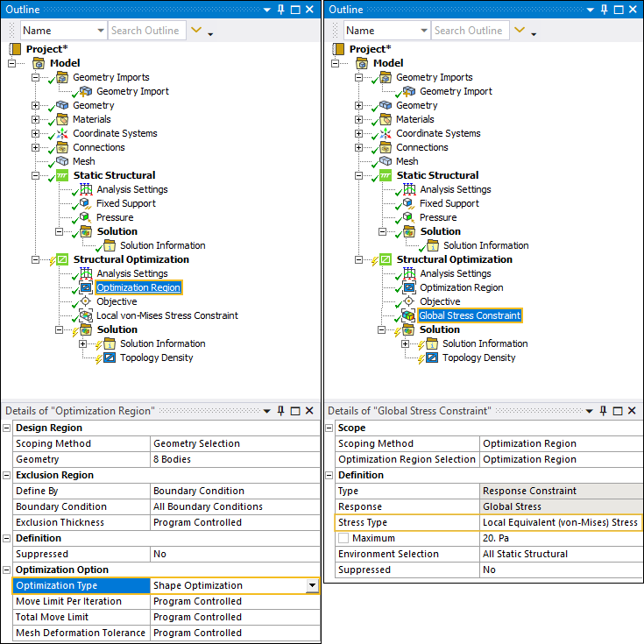Click Geometry Imports folder icon in left Outline

pyautogui.click(x=62, y=77)
